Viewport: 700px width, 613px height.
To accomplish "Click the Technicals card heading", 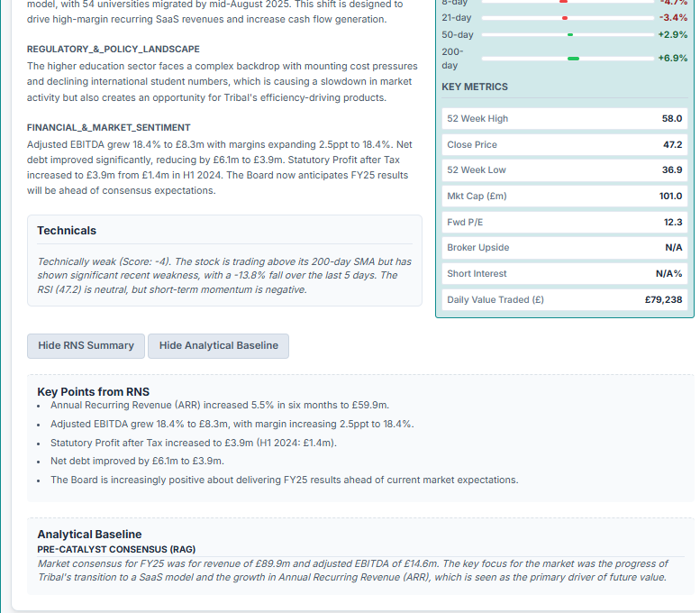I will (67, 231).
